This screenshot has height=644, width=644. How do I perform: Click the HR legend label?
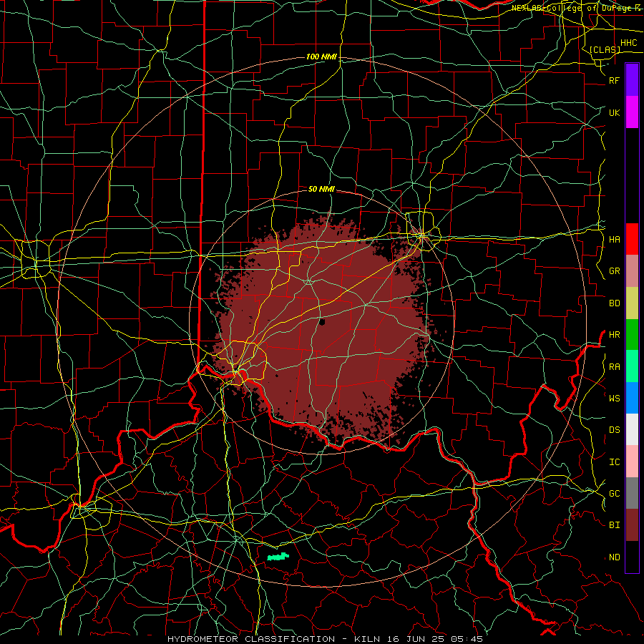coord(614,335)
